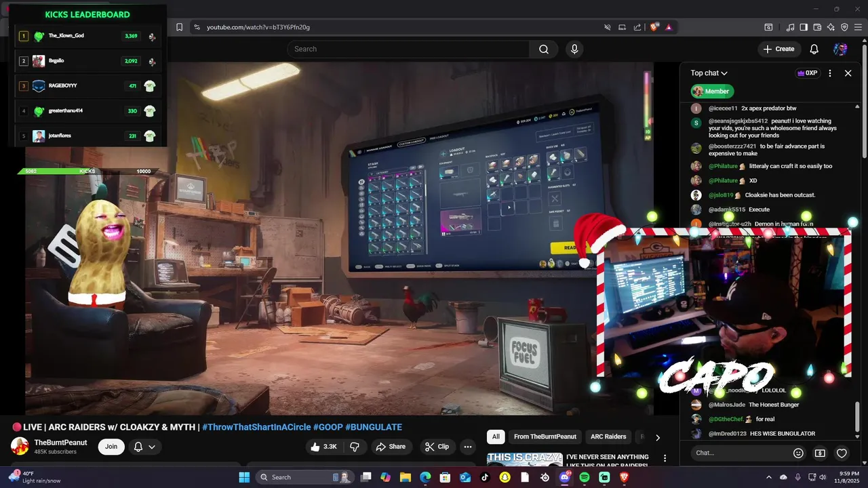Open live chat three-dot options
The height and width of the screenshot is (488, 868).
(830, 73)
